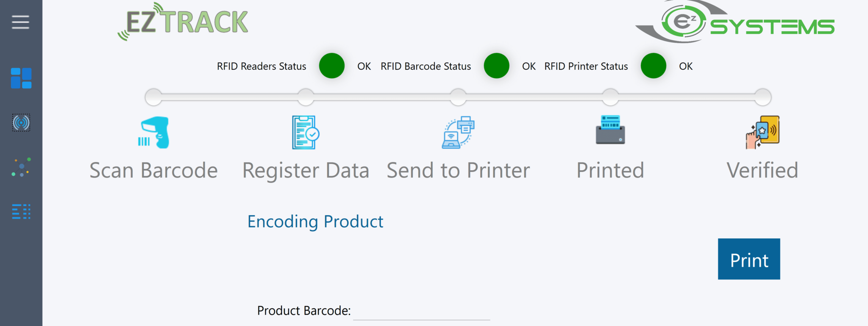
Task: Click the EZ Track logo
Action: pyautogui.click(x=183, y=22)
